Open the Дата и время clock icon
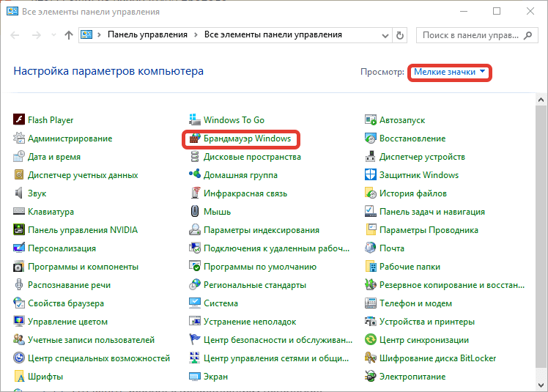Image resolution: width=548 pixels, height=392 pixels. tap(19, 156)
